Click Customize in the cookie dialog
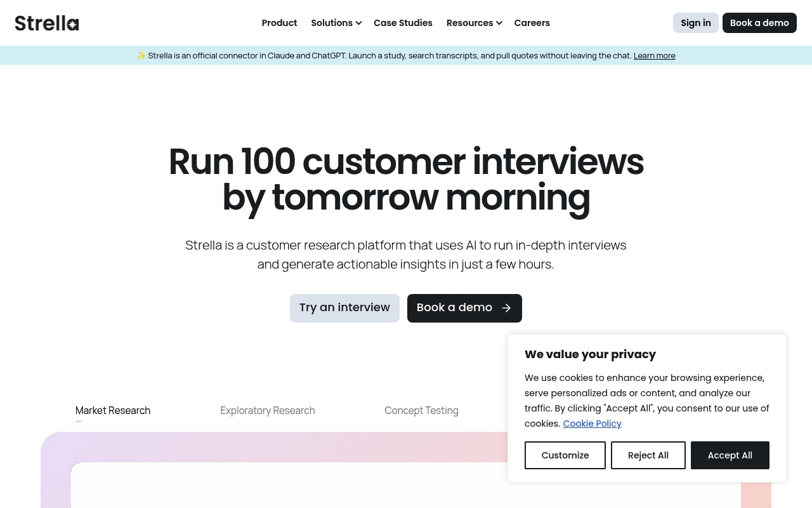 [x=565, y=455]
